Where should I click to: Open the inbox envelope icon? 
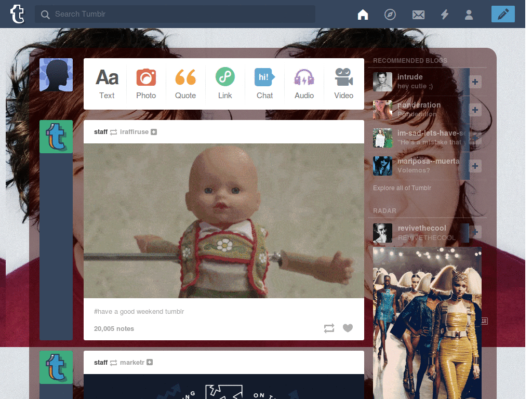pos(418,15)
